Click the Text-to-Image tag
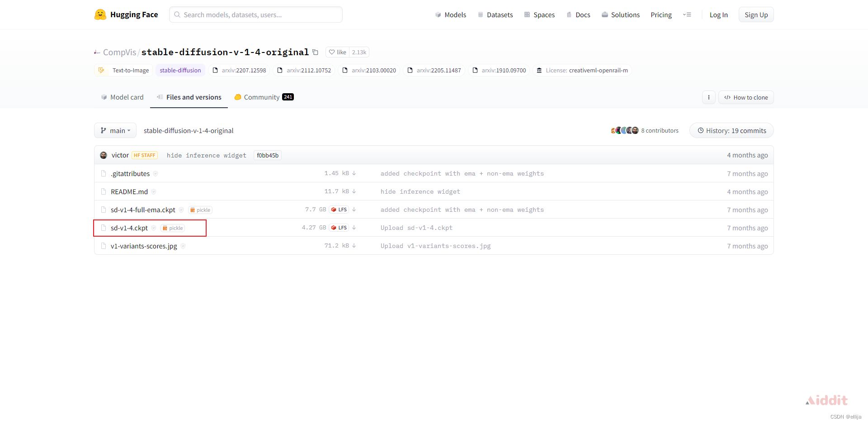 tap(124, 70)
